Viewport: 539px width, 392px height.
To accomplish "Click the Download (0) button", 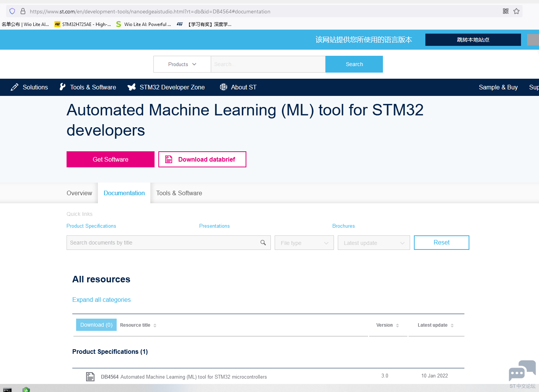I will tap(96, 325).
